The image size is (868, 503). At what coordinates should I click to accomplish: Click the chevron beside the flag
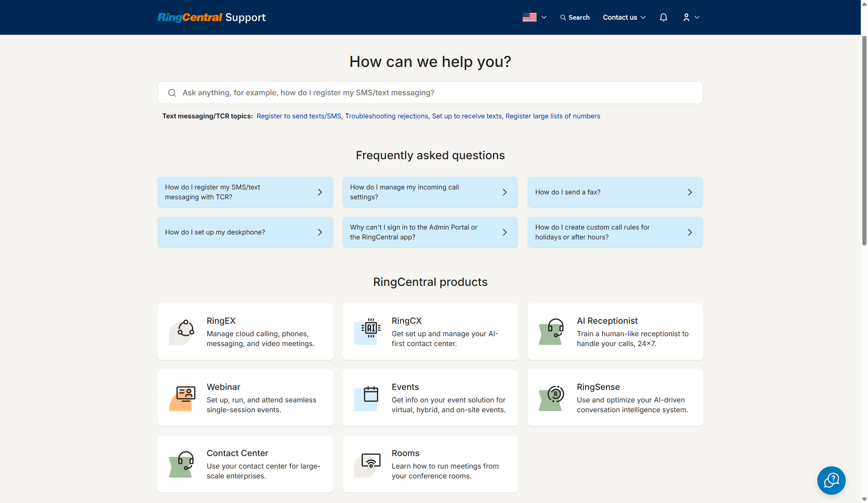[544, 17]
